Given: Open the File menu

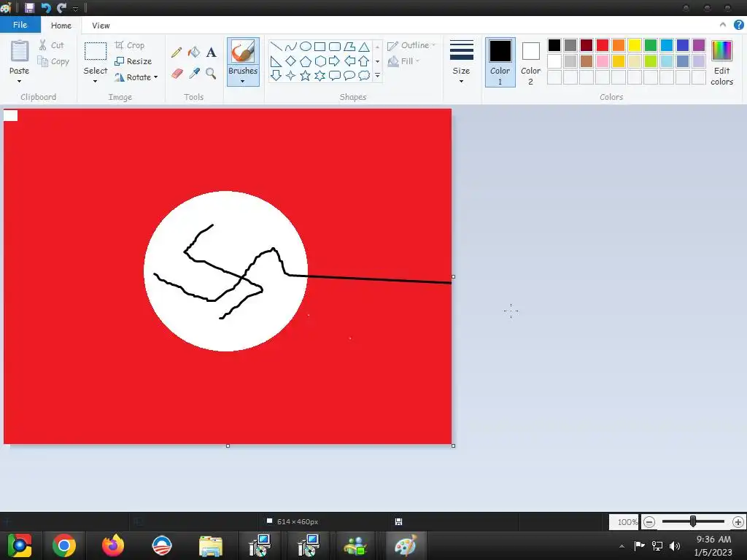Looking at the screenshot, I should click(x=20, y=25).
